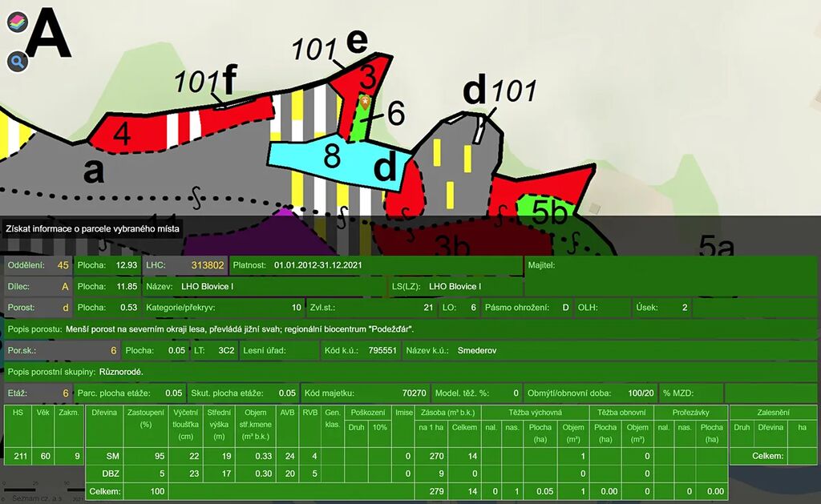Select the red map polygon numbered 4

pos(122,135)
